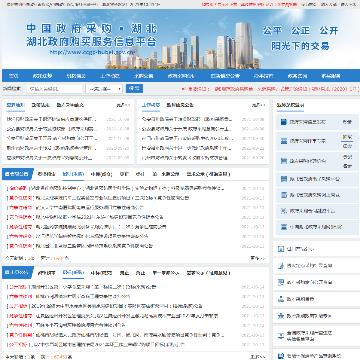Click icon on the bottom-most sidebar card

[281, 356]
